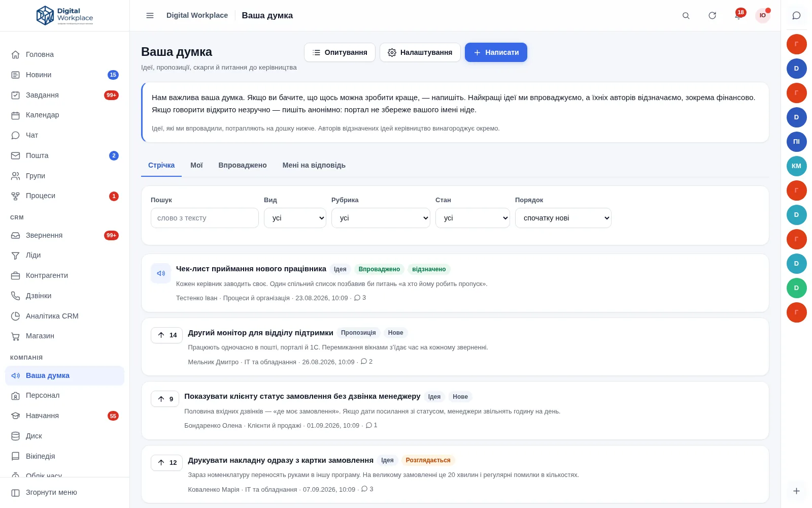Collapse the sidebar via Згорнути меню

pos(64,492)
